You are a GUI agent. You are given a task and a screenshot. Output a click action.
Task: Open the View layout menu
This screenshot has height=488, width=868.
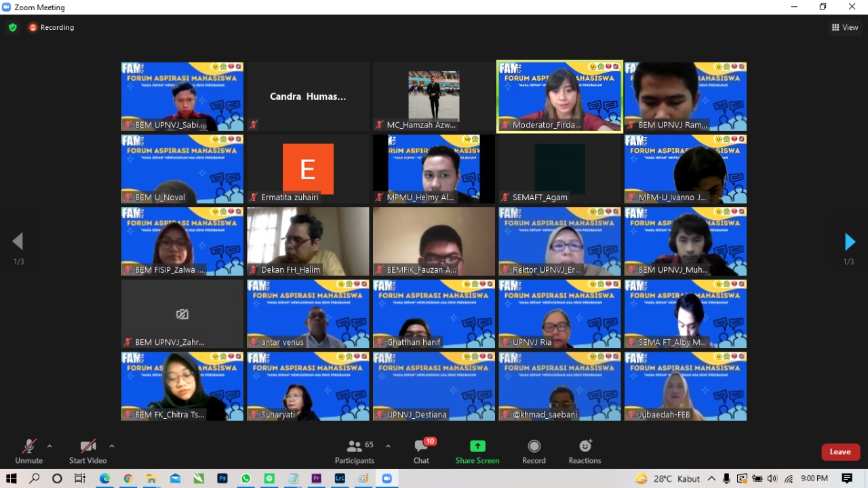click(x=845, y=28)
